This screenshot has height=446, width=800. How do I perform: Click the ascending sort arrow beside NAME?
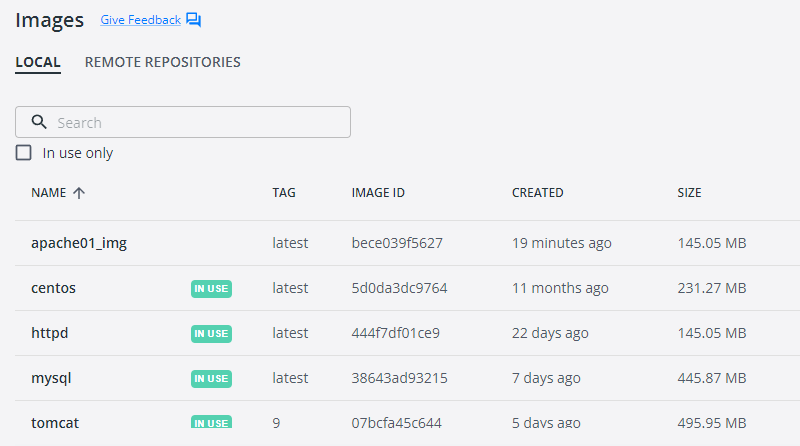tap(79, 193)
